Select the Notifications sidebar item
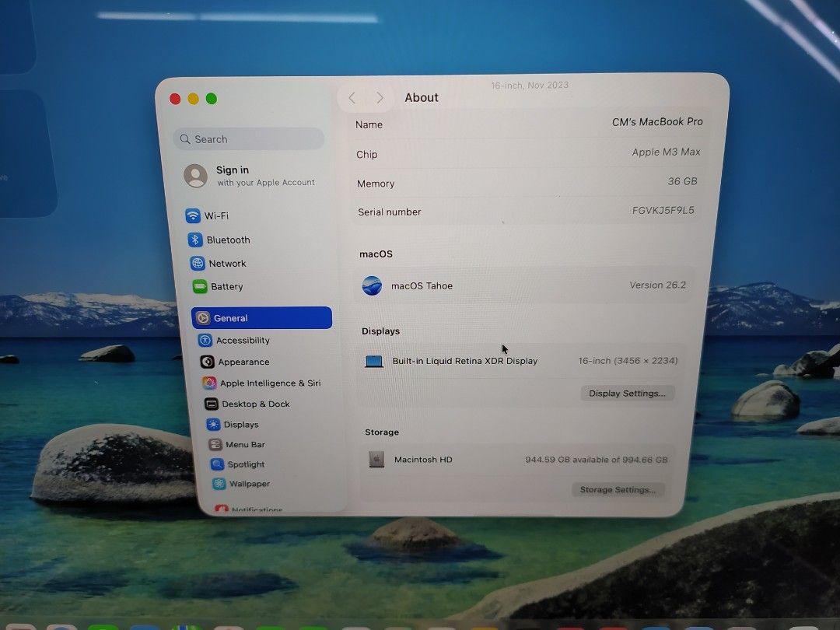This screenshot has height=630, width=840. pyautogui.click(x=249, y=509)
